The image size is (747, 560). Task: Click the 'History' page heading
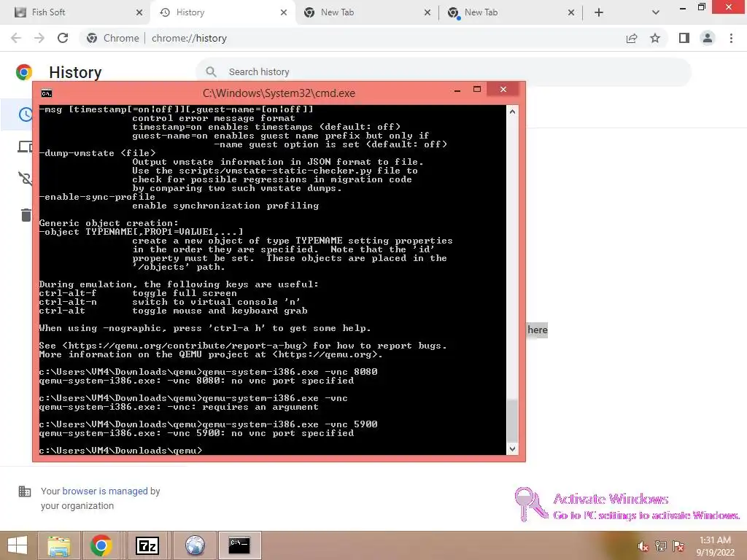tap(75, 72)
